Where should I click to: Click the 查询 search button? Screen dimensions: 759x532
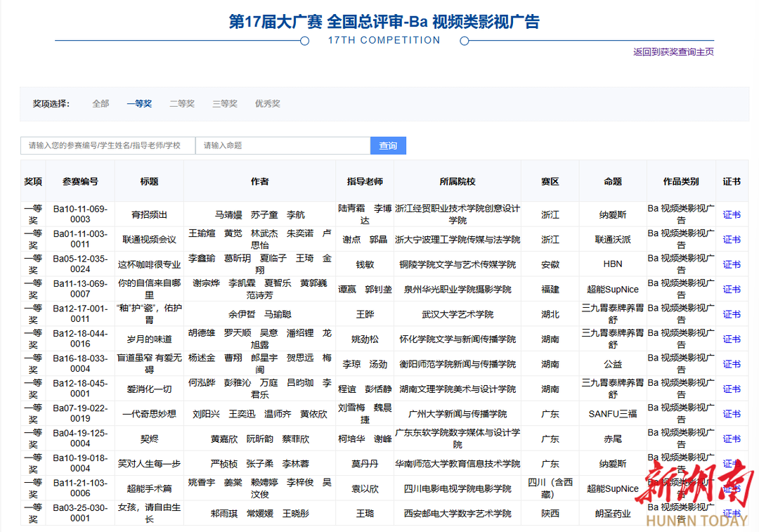pyautogui.click(x=388, y=145)
